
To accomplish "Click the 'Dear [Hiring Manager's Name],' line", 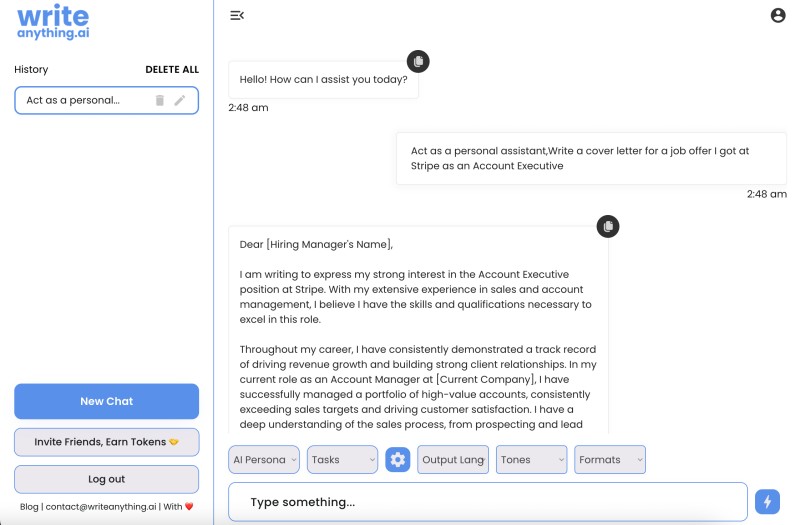I will [316, 244].
